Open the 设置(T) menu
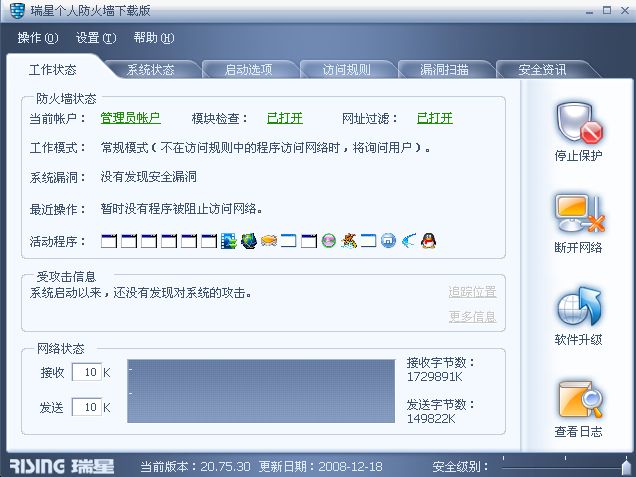Image resolution: width=636 pixels, height=477 pixels. pos(96,38)
